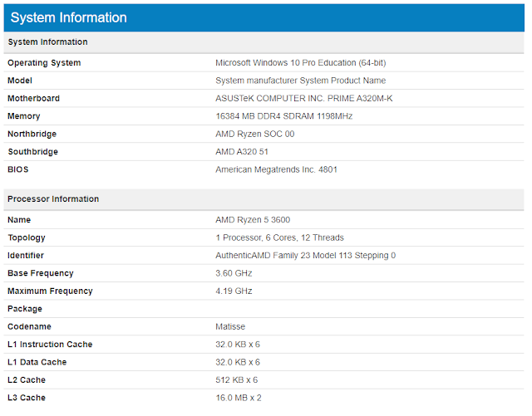Select the Matisse codename value
The image size is (532, 416).
[x=230, y=327]
